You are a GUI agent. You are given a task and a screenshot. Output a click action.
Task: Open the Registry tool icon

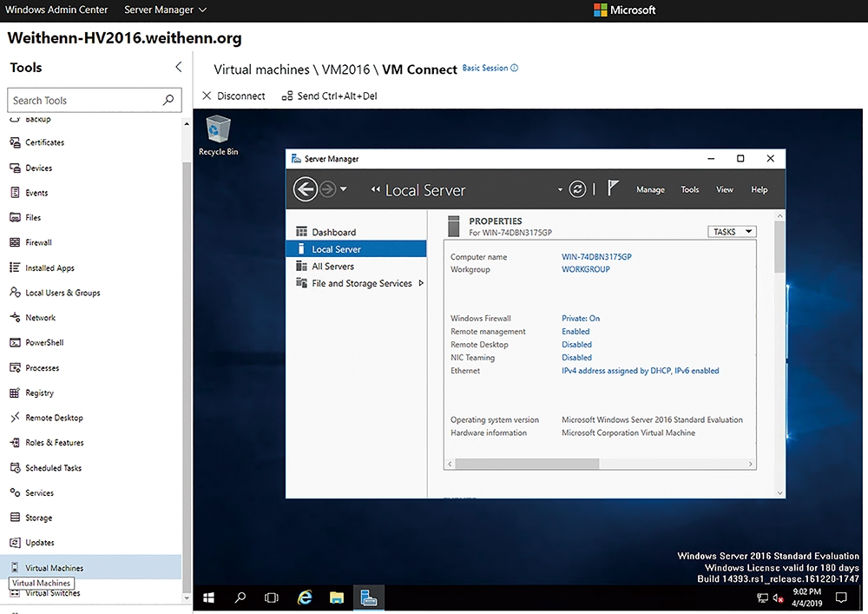(15, 393)
